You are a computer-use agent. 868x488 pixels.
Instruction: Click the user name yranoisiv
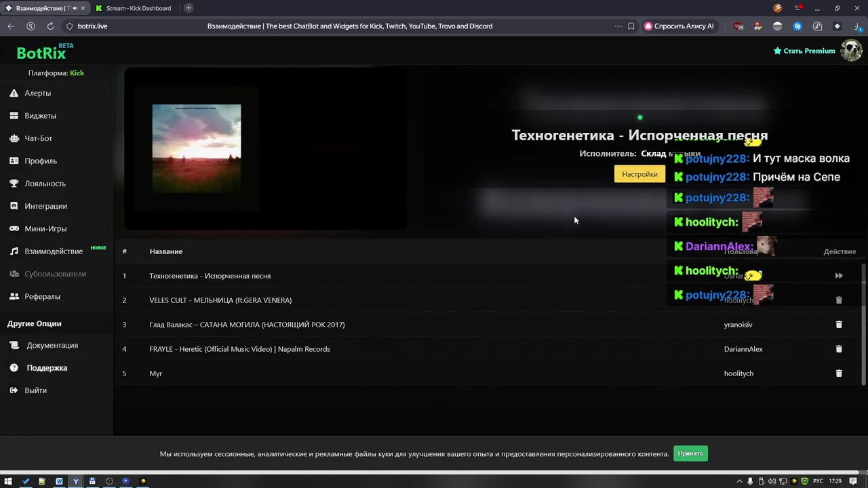[738, 325]
